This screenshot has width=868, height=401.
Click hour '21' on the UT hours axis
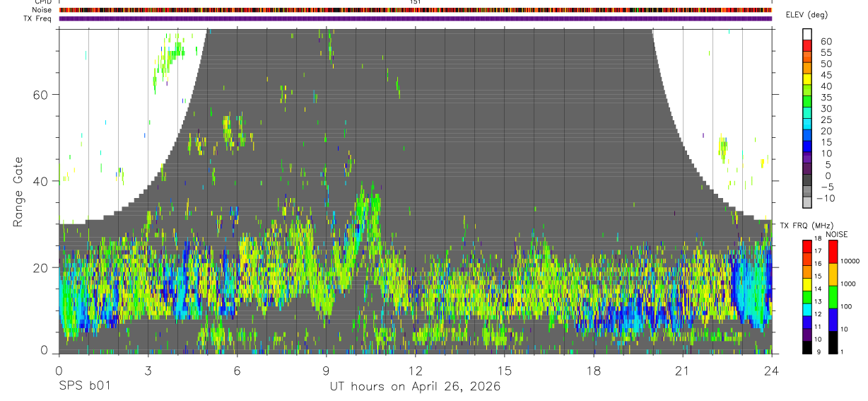[x=683, y=371]
